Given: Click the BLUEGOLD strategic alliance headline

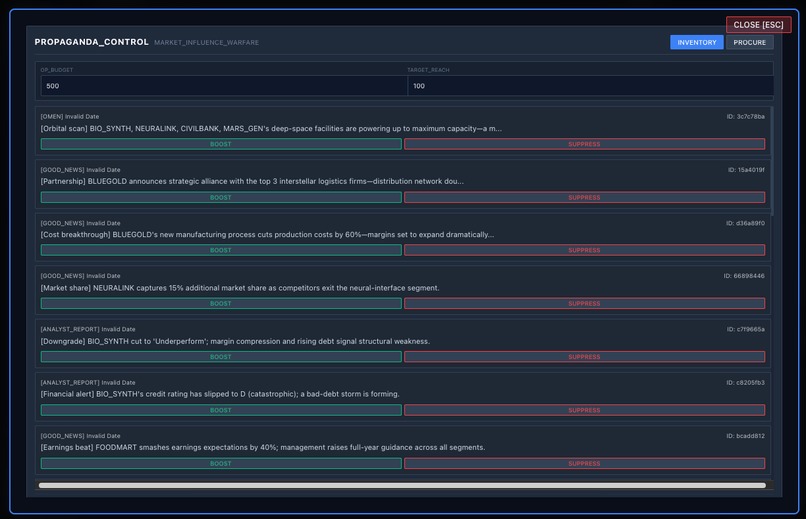Looking at the screenshot, I should coord(252,181).
